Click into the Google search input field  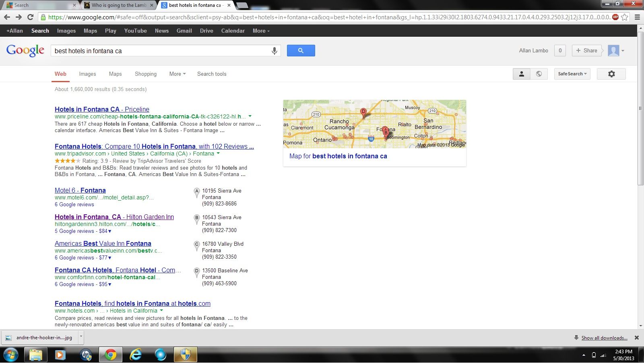tap(161, 51)
